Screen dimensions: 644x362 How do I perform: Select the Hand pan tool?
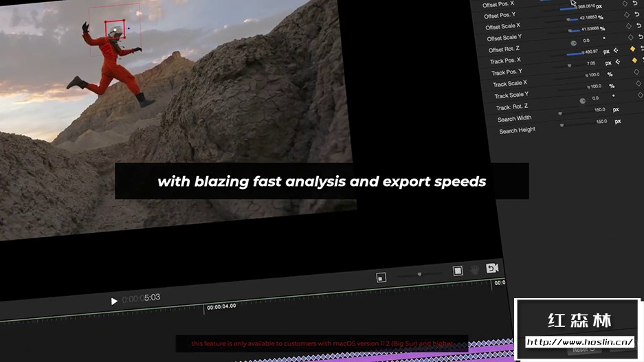tap(475, 270)
